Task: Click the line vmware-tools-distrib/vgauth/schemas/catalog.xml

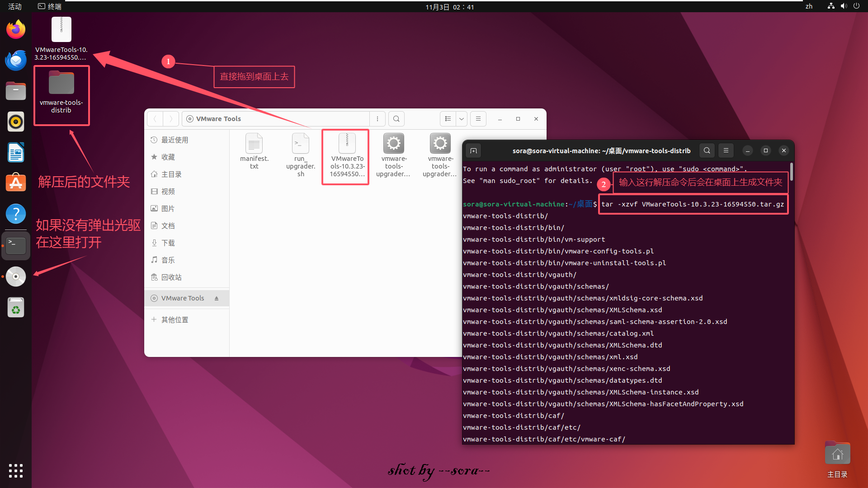Action: pos(558,333)
